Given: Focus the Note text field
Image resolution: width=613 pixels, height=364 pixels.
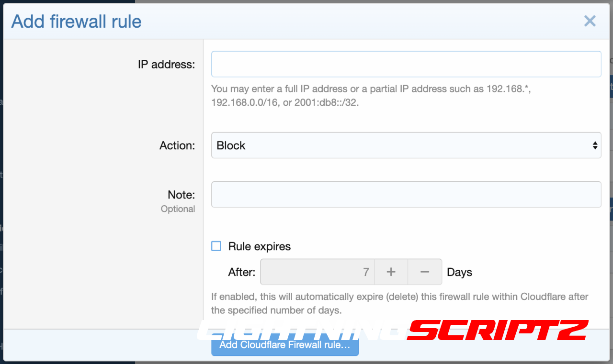Looking at the screenshot, I should (x=406, y=194).
